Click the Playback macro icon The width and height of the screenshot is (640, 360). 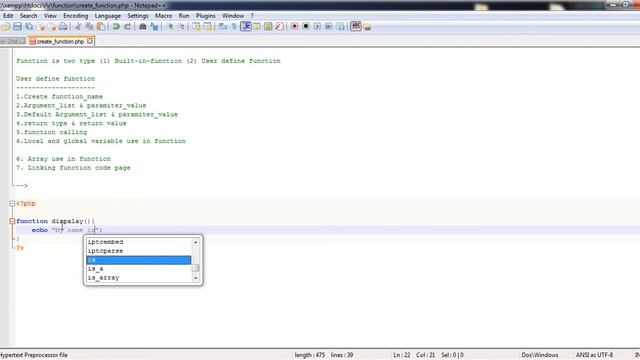coord(317,27)
